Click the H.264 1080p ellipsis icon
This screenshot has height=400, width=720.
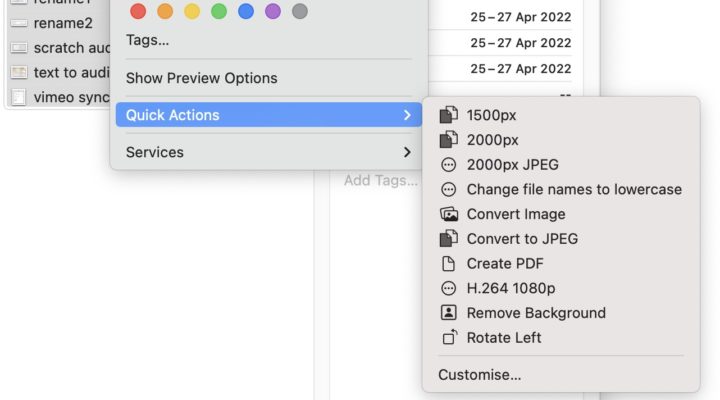tap(448, 288)
